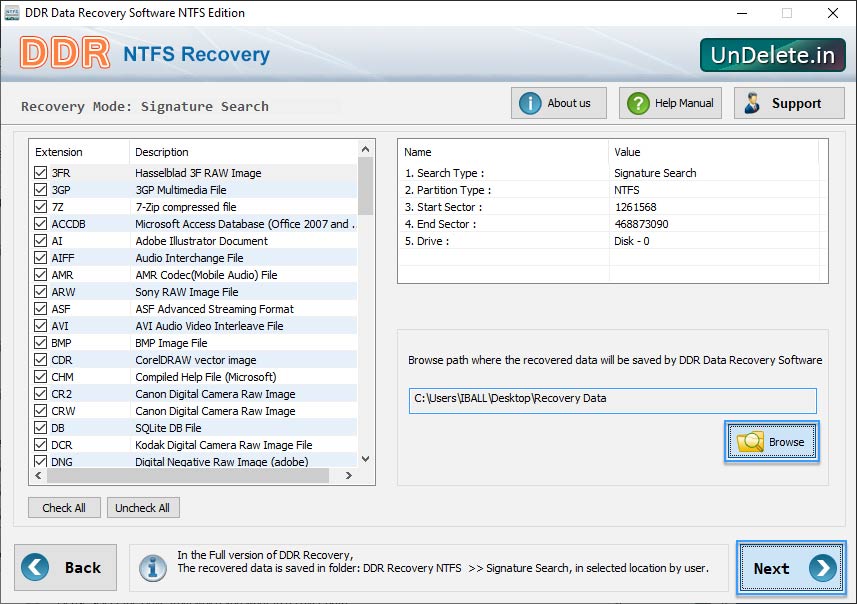Toggle the BMP extension checkbox

tap(40, 343)
